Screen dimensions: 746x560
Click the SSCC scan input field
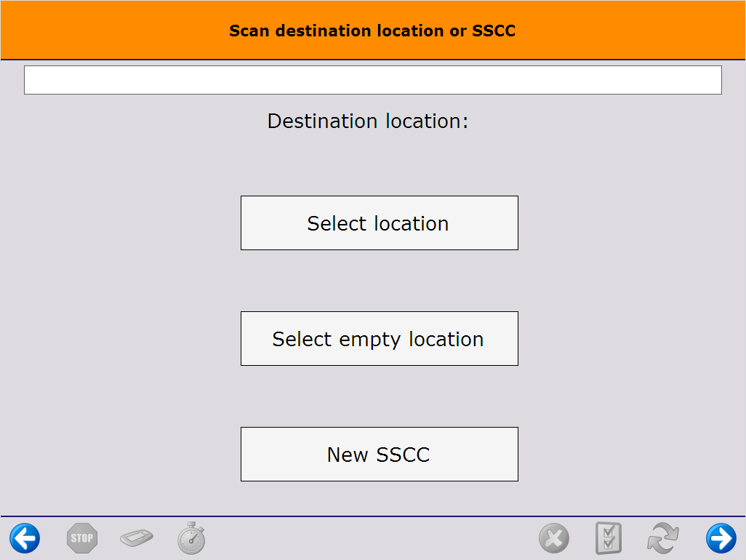[x=372, y=79]
